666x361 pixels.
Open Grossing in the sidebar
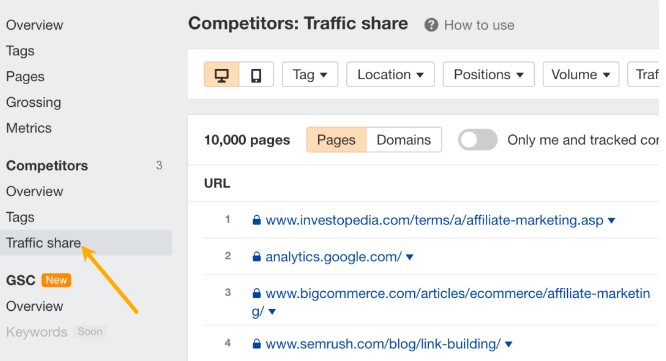pos(34,102)
